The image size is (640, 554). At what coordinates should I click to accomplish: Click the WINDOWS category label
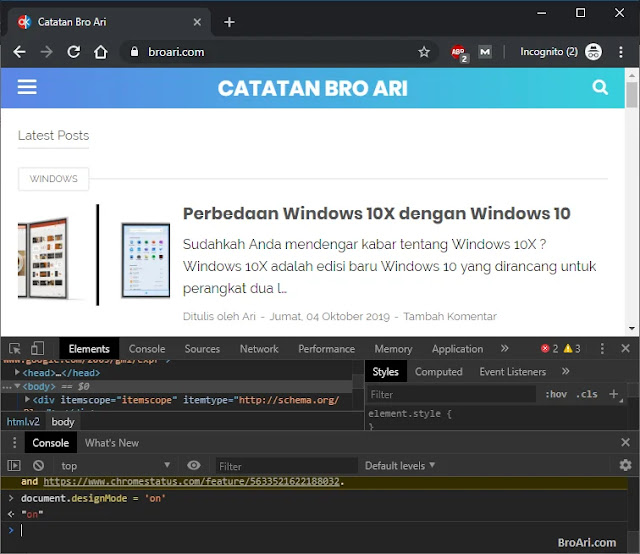click(x=53, y=178)
